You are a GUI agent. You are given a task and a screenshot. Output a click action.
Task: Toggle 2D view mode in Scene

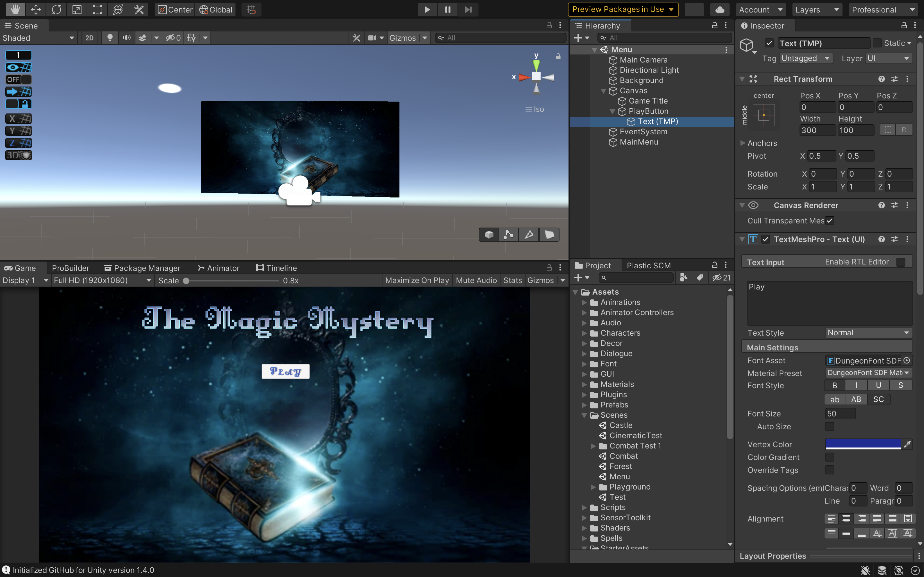[x=89, y=38]
